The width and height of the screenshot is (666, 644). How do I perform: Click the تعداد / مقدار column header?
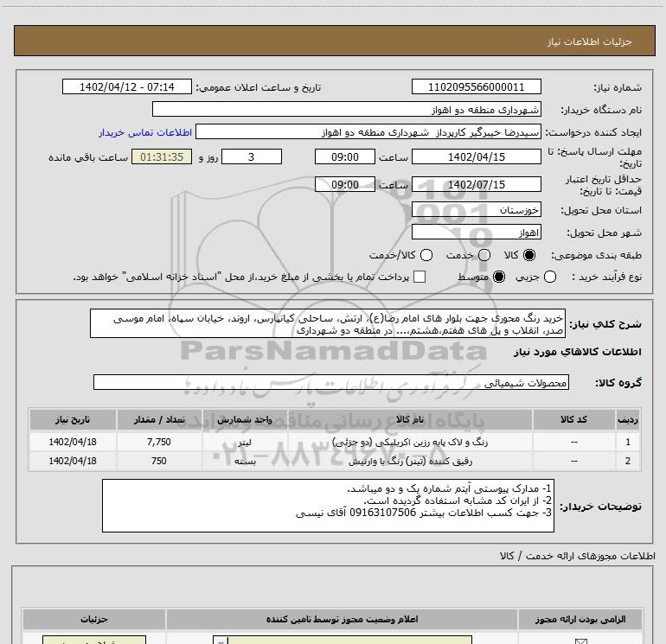[x=159, y=419]
